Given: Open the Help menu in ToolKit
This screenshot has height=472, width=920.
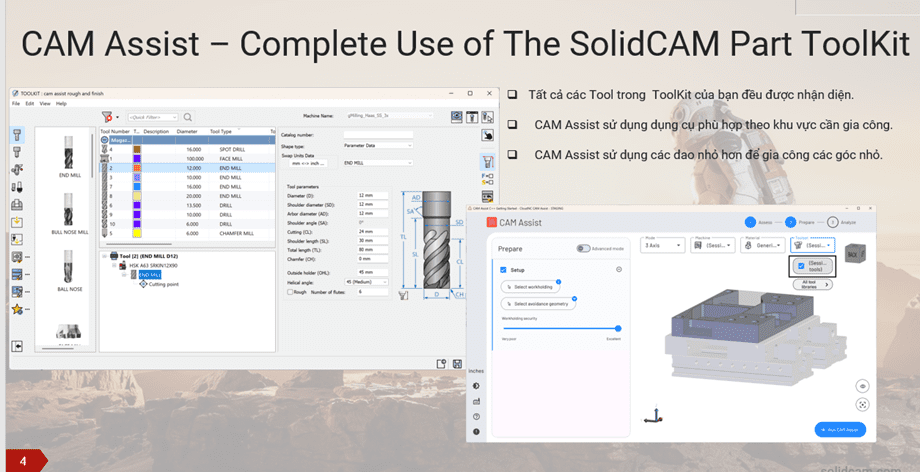Looking at the screenshot, I should (61, 103).
